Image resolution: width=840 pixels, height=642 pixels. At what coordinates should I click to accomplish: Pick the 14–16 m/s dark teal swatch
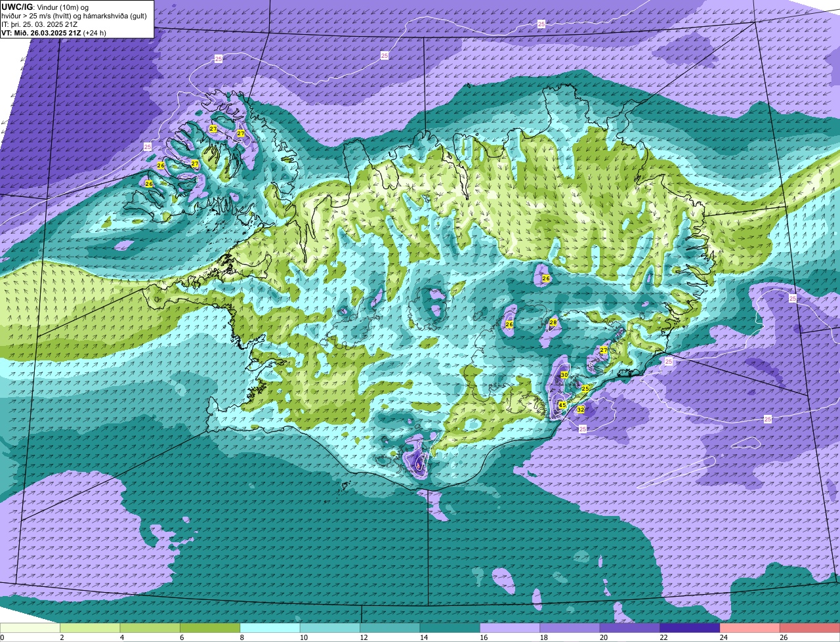(450, 628)
